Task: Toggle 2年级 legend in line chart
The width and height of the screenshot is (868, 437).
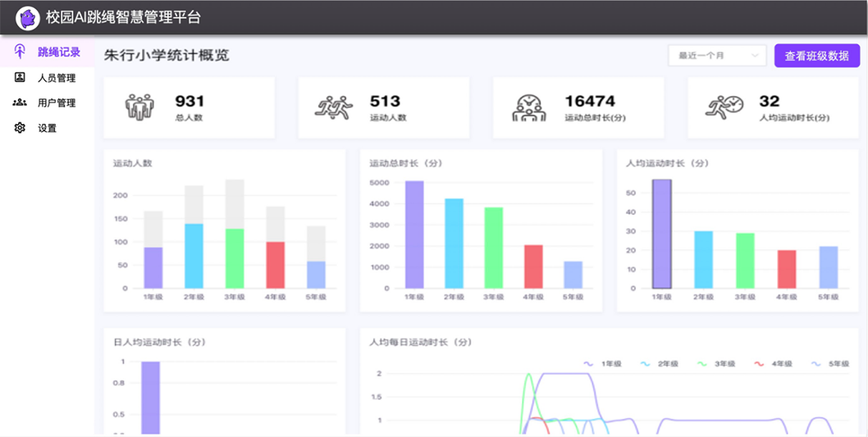Action: (x=660, y=363)
